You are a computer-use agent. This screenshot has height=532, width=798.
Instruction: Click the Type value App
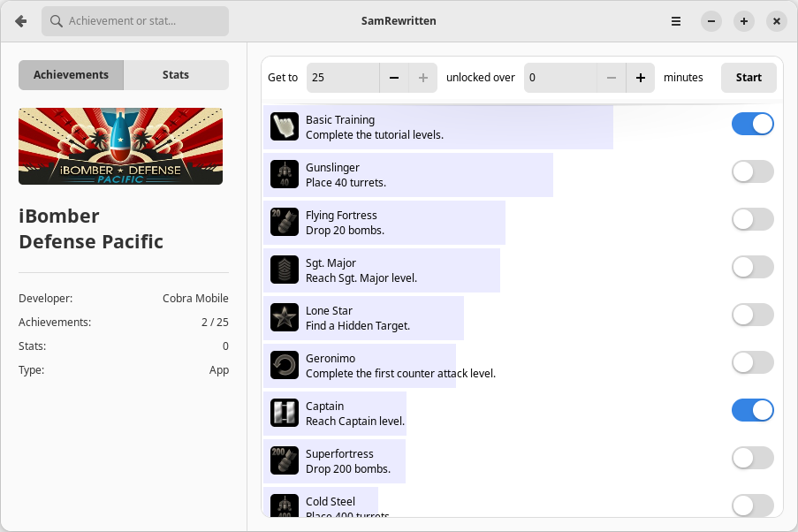pyautogui.click(x=219, y=370)
